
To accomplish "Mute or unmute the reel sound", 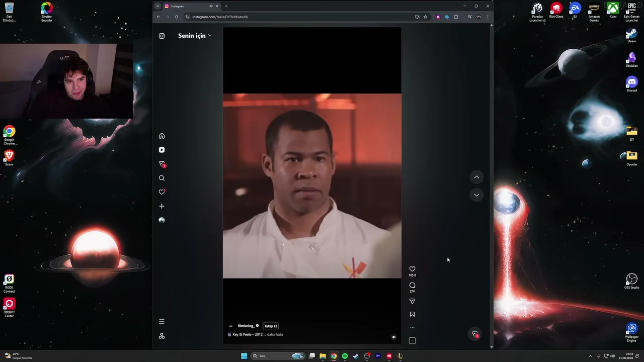I will click(394, 337).
